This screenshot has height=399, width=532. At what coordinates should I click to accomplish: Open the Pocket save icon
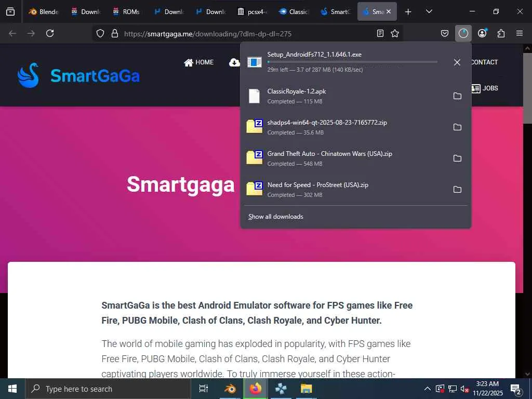(445, 33)
